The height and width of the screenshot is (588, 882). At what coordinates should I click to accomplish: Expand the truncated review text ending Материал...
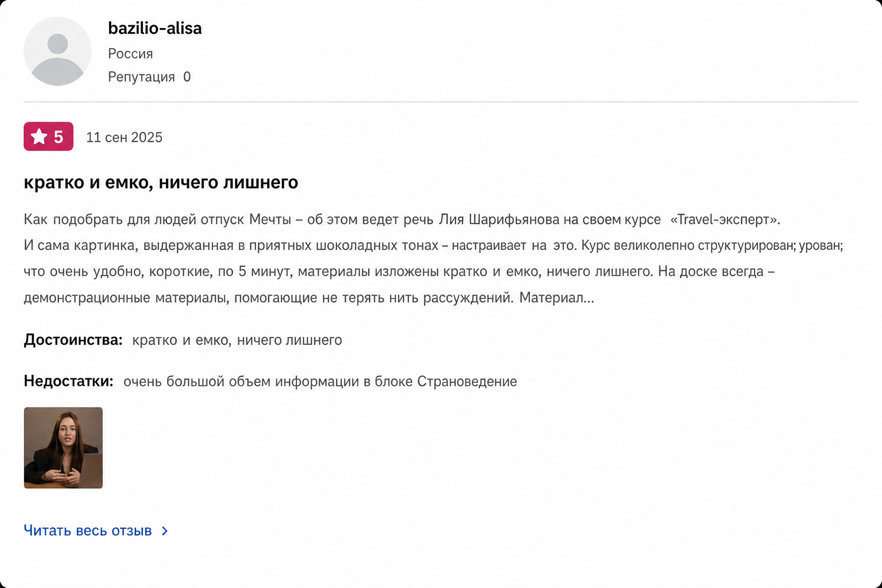(x=556, y=297)
